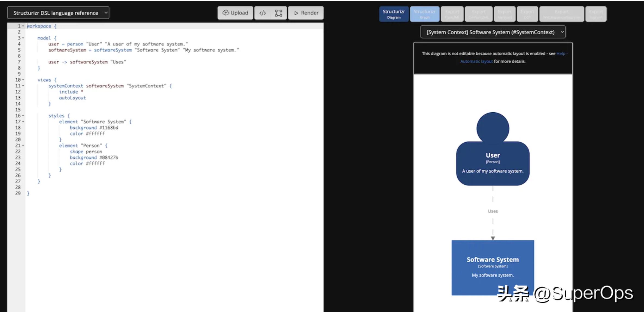644x312 pixels.
Task: Select the Export WebSequenceDiagrams tab
Action: coord(561,14)
